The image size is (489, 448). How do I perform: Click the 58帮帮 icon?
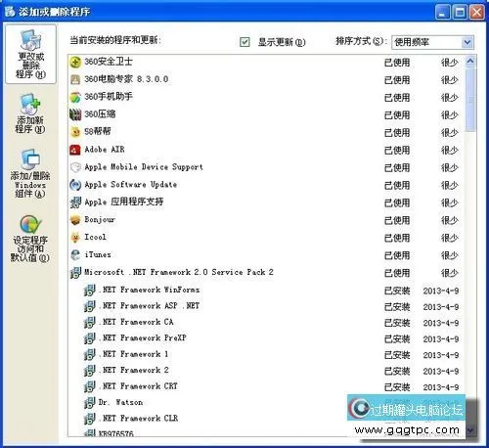tap(75, 132)
